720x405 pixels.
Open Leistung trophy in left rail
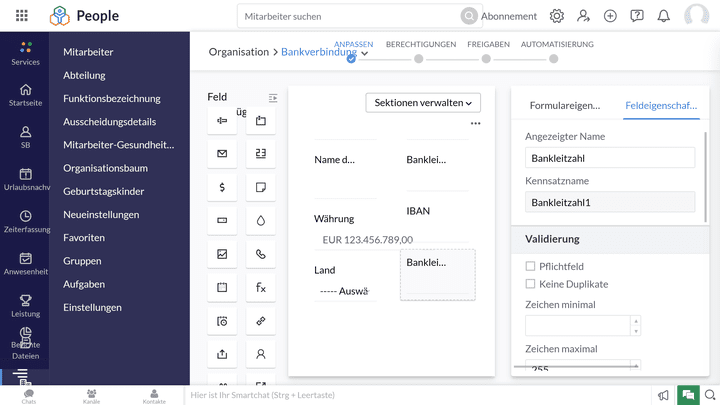coord(26,306)
